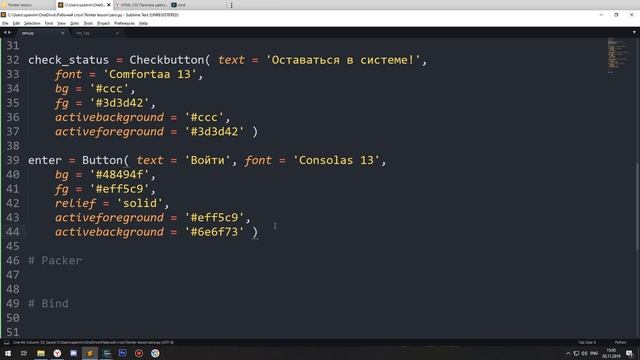Open the three-dot menu in the top tab strip

point(231,5)
